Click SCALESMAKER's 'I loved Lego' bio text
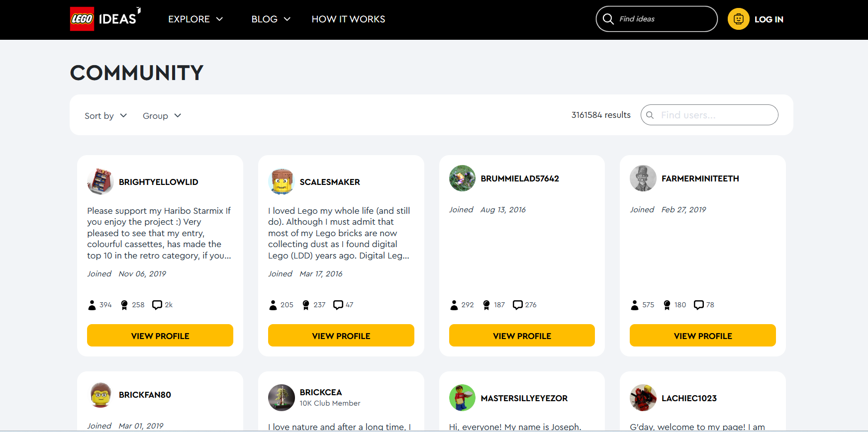The height and width of the screenshot is (432, 868). pos(339,233)
